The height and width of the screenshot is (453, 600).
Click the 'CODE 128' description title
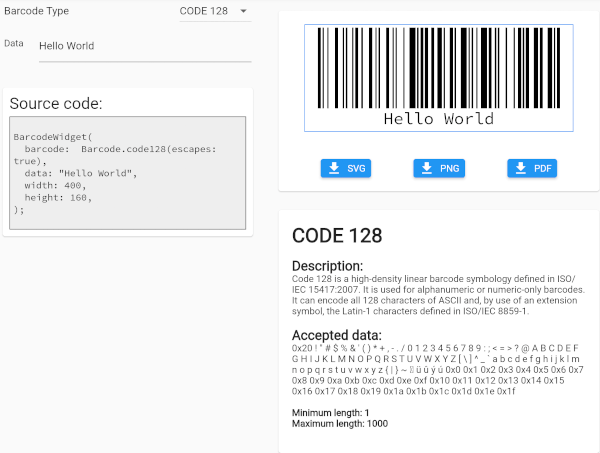point(337,235)
